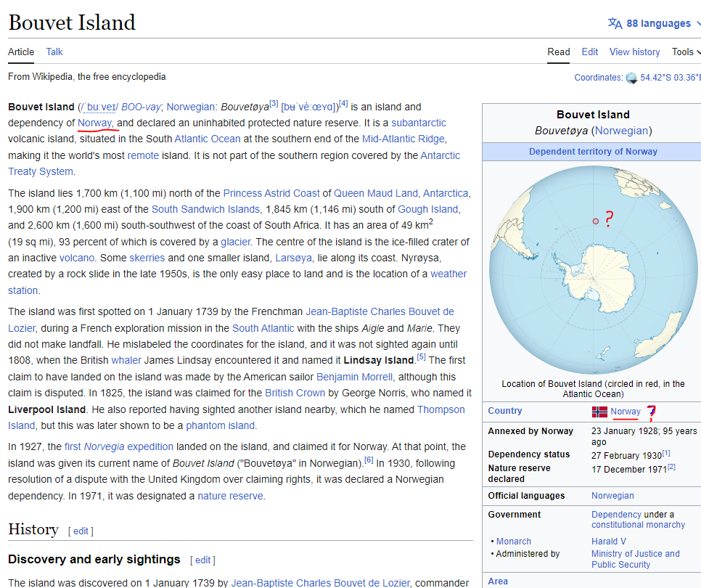701x588 pixels.
Task: Click the languages translation icon
Action: coord(615,23)
